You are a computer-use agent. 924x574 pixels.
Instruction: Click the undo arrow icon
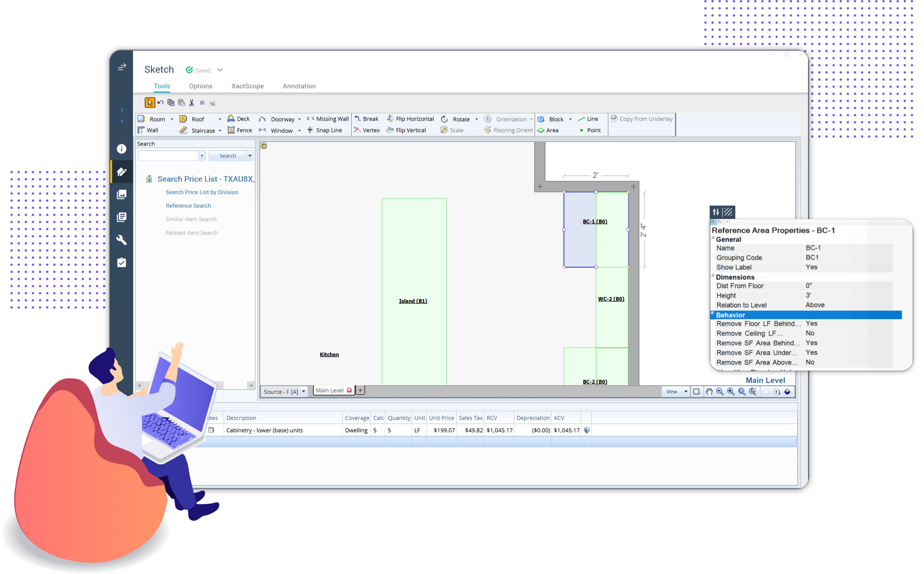tap(160, 103)
